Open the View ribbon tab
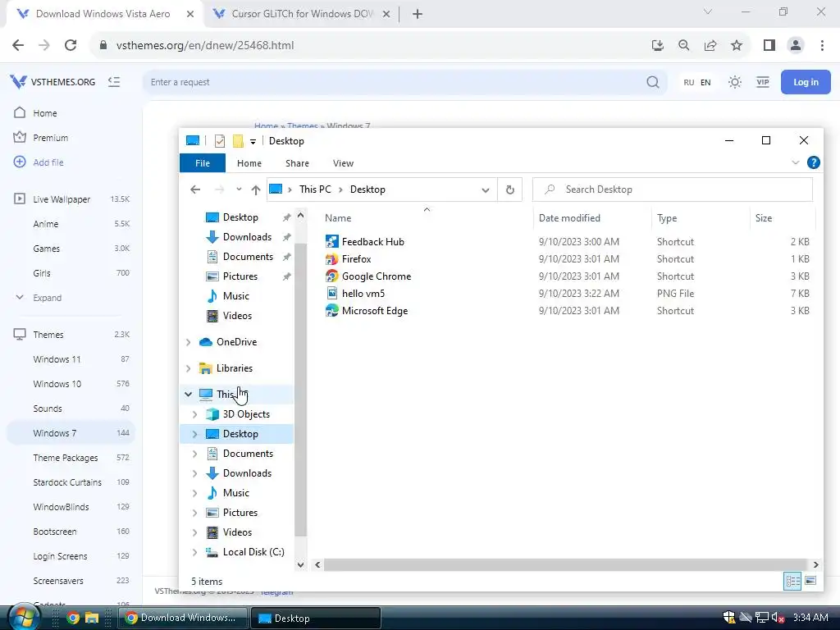 (x=343, y=163)
